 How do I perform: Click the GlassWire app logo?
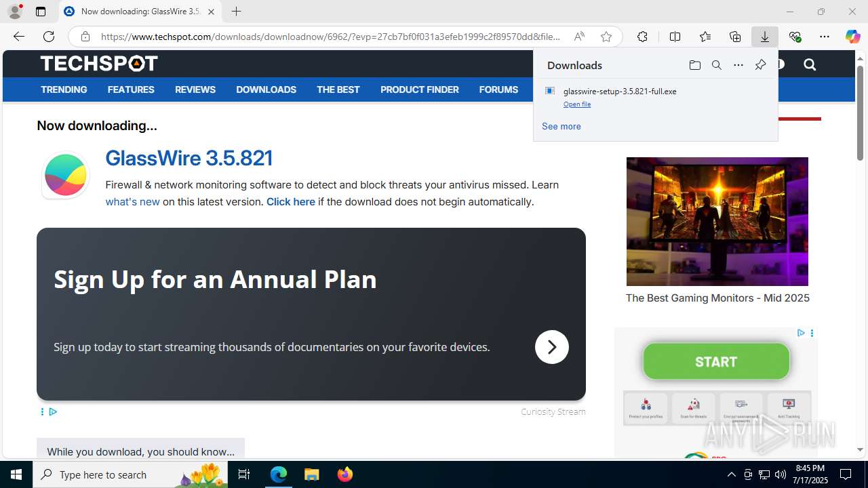point(66,175)
